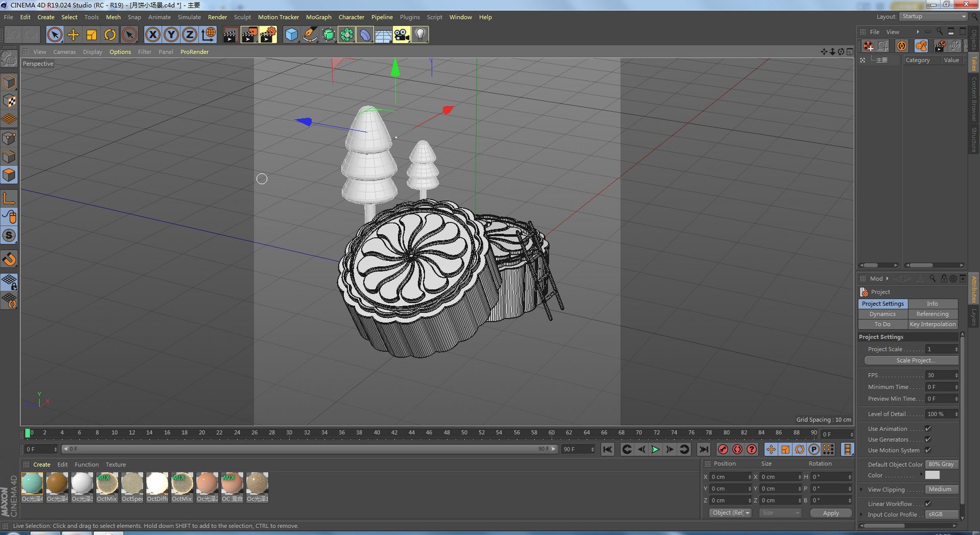
Task: Enable Polygons mode in left sidebar
Action: tap(9, 175)
